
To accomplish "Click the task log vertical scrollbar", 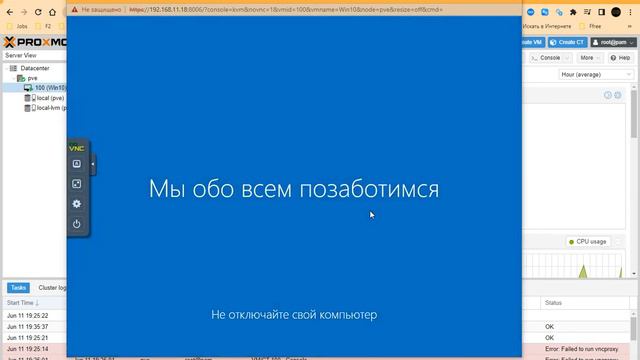I will coord(634,329).
